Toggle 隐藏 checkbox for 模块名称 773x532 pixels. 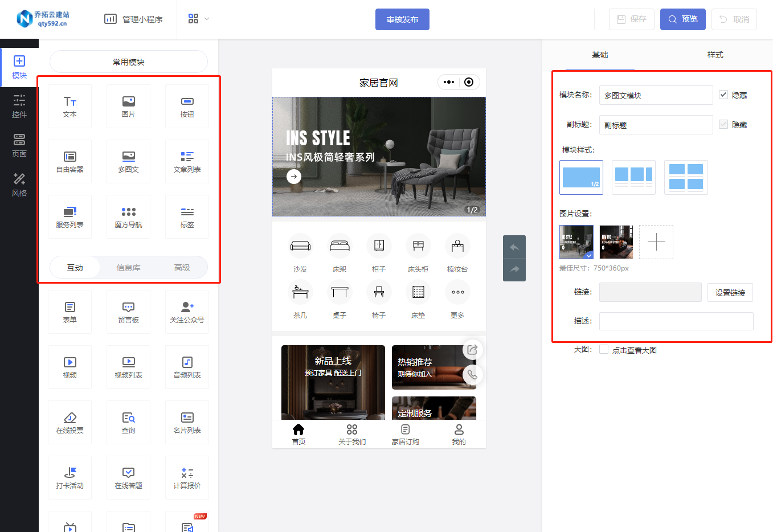pos(723,95)
